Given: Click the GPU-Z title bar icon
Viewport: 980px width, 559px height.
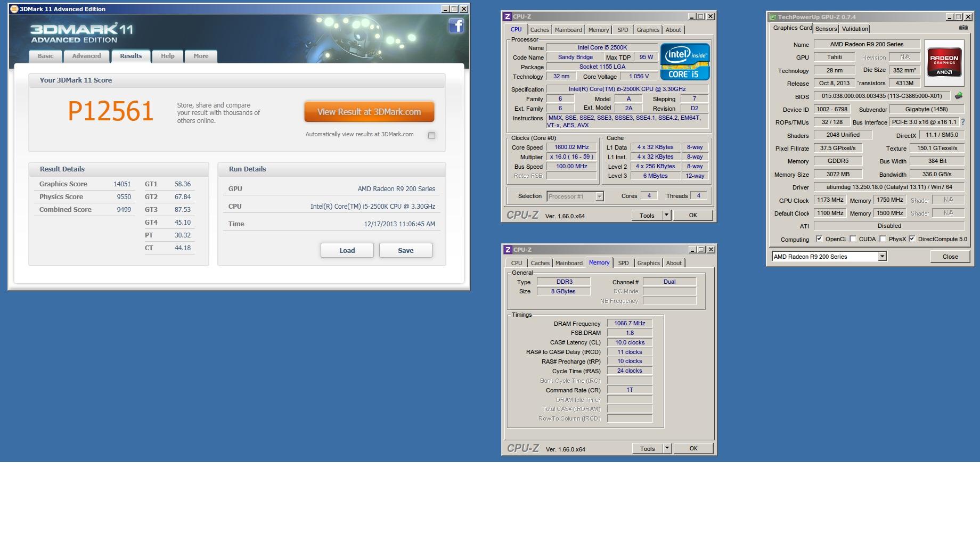Looking at the screenshot, I should [773, 17].
